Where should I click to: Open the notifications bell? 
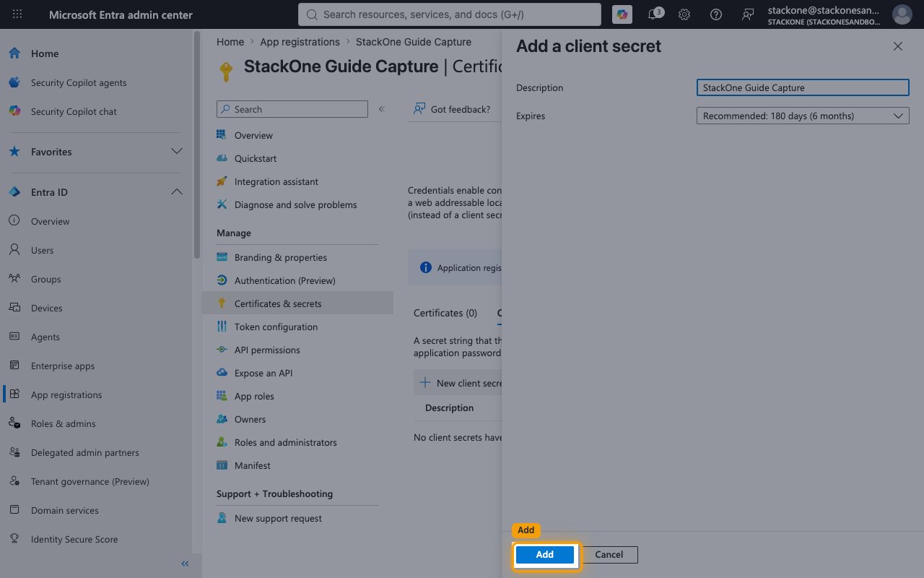[653, 14]
